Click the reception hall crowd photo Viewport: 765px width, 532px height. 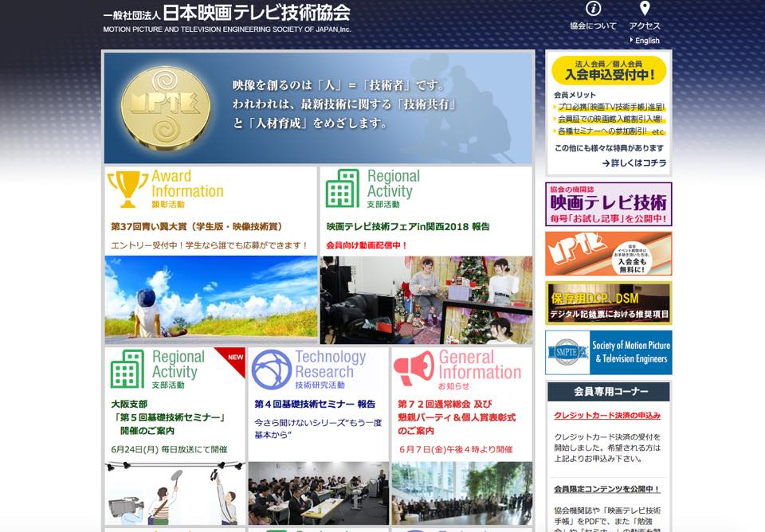click(x=462, y=494)
